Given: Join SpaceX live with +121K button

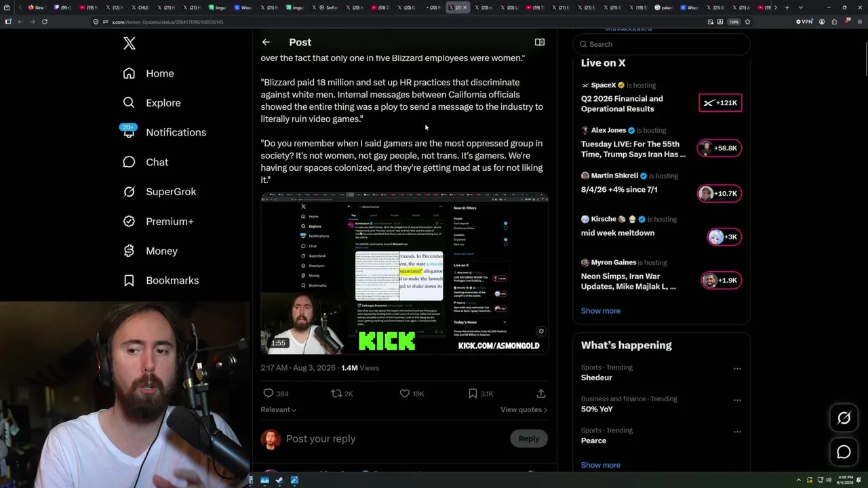Looking at the screenshot, I should pyautogui.click(x=720, y=103).
